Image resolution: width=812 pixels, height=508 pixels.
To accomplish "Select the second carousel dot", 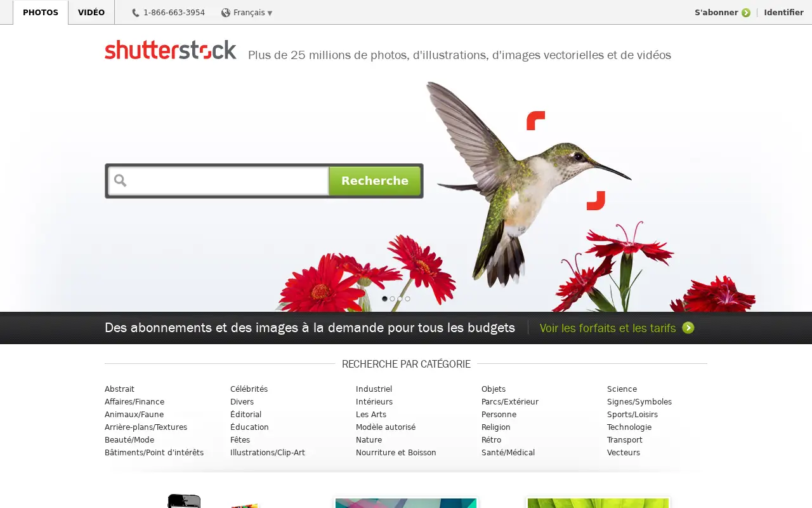I will (x=392, y=298).
